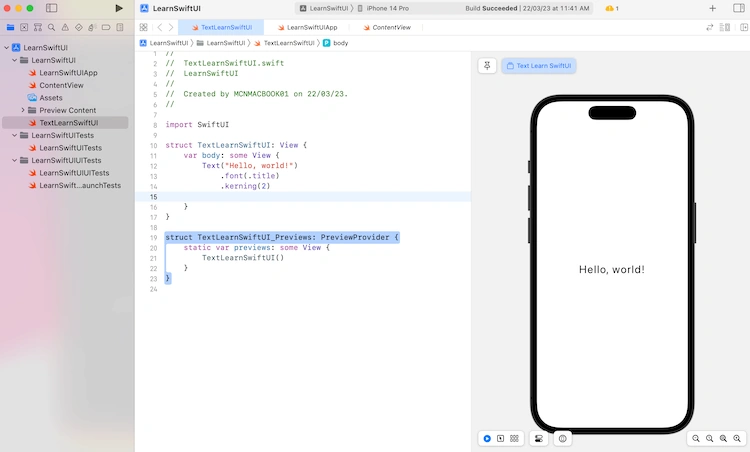This screenshot has width=750, height=452.
Task: Open the Symbol navigator
Action: pos(38,27)
